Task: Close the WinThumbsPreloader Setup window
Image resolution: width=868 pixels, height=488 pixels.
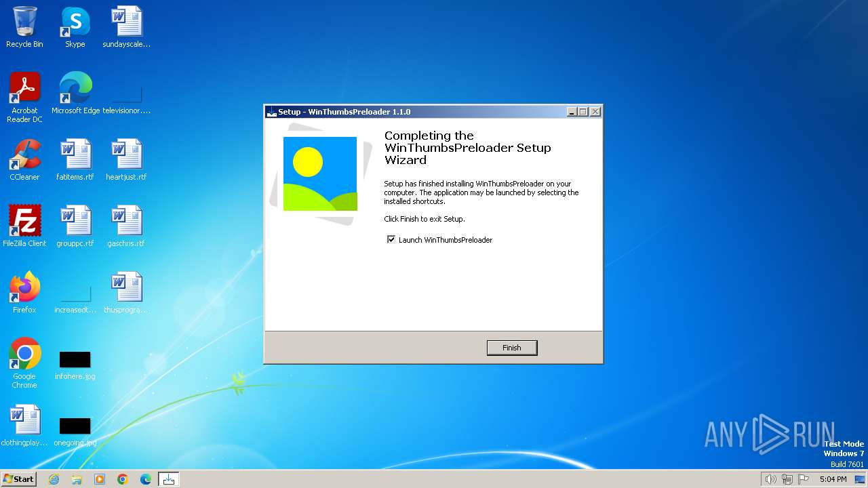Action: [595, 112]
